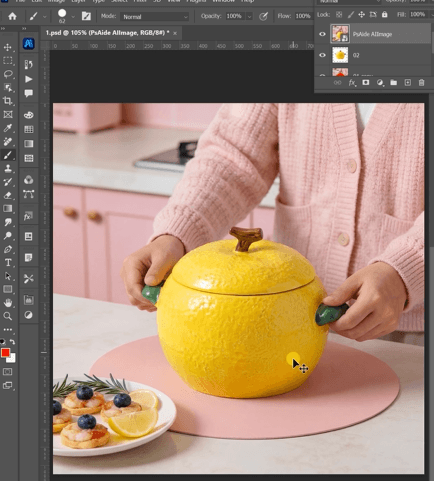The width and height of the screenshot is (434, 481).
Task: Open the layer style fx menu
Action: pyautogui.click(x=352, y=83)
